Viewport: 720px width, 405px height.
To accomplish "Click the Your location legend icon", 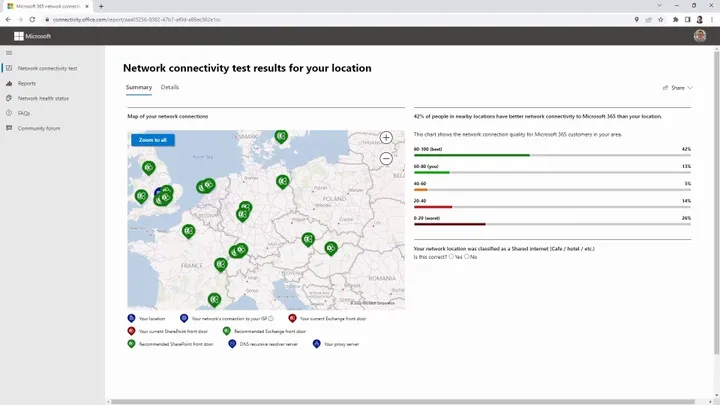I will (x=131, y=318).
